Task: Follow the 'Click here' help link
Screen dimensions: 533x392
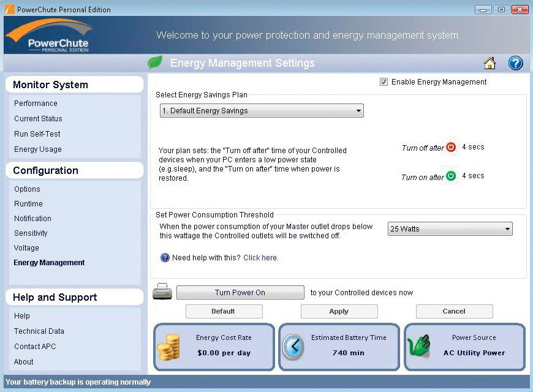Action: click(x=261, y=258)
